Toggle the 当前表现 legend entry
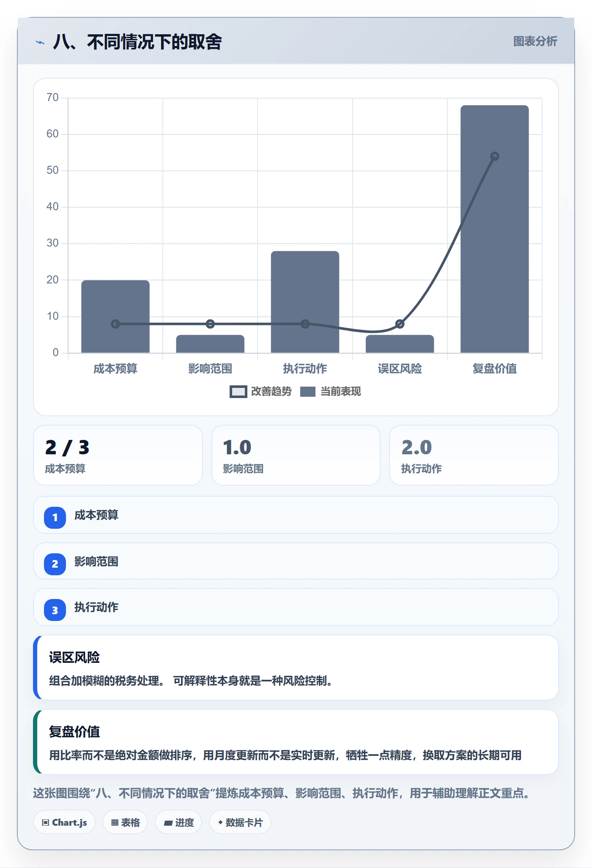592x868 pixels. pos(330,392)
